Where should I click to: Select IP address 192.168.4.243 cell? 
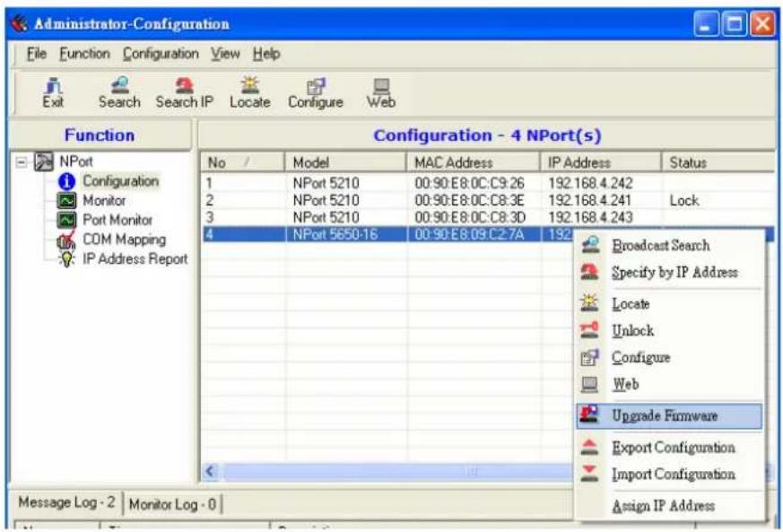(590, 217)
